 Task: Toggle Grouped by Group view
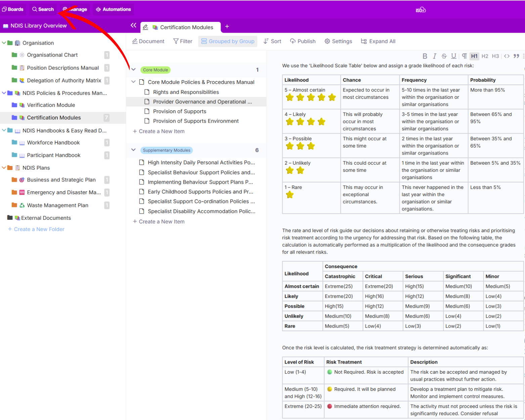(x=228, y=41)
